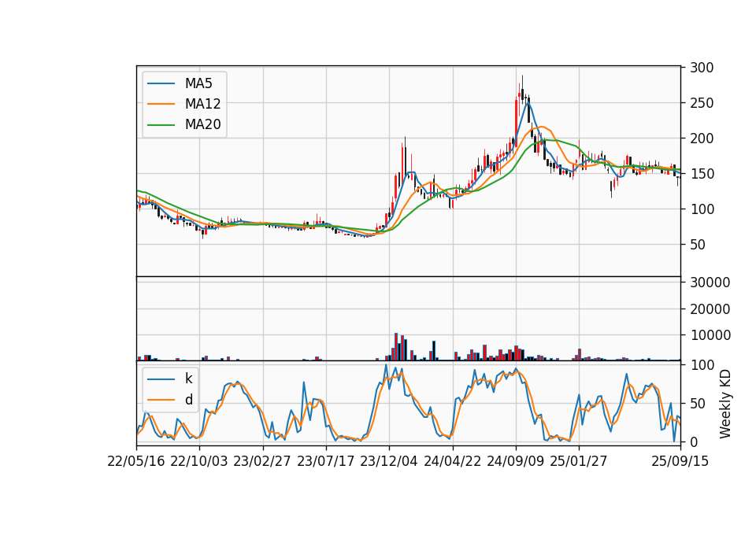Click the 300 price axis label
Viewport: 756px width, 543px height.
tap(702, 68)
